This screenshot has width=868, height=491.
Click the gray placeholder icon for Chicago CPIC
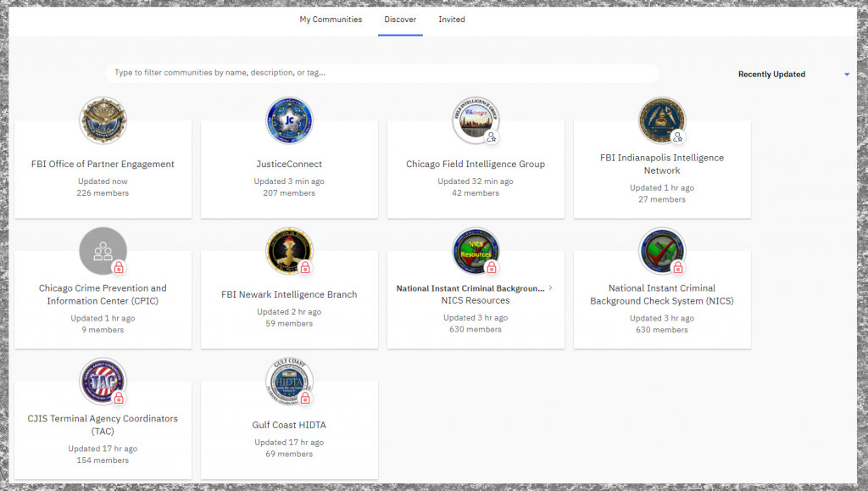pyautogui.click(x=103, y=251)
